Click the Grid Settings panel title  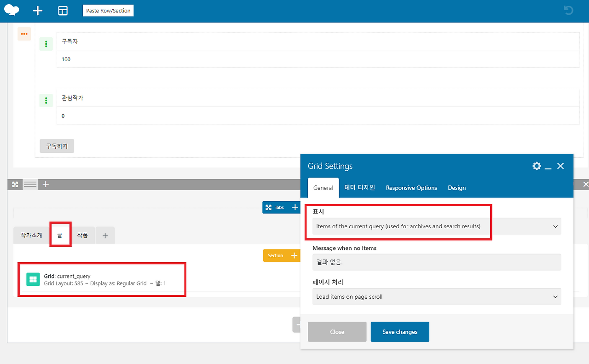pos(330,166)
